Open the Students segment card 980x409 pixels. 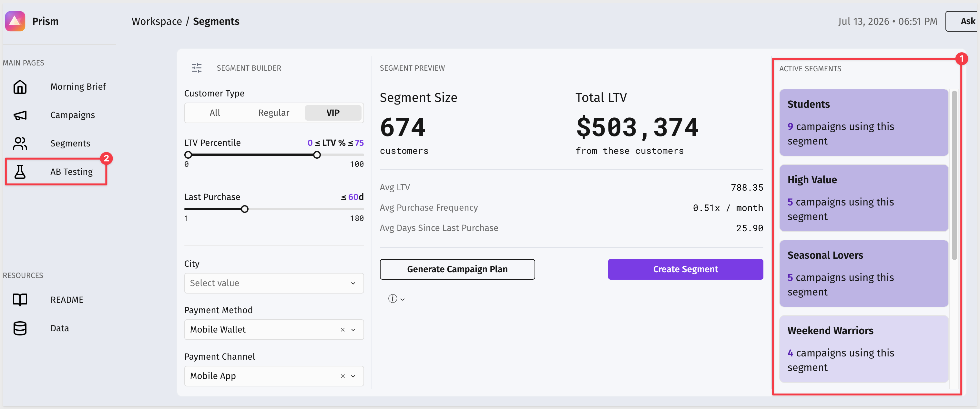click(x=863, y=122)
